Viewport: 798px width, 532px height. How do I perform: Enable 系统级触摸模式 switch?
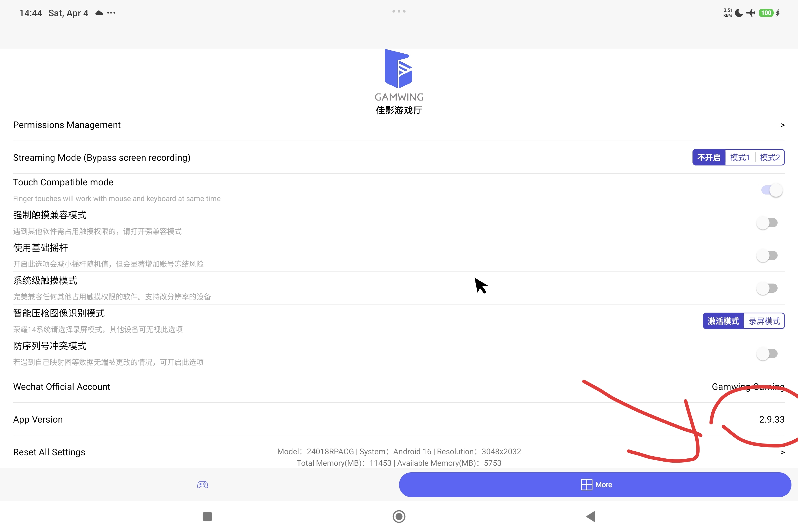[767, 289]
